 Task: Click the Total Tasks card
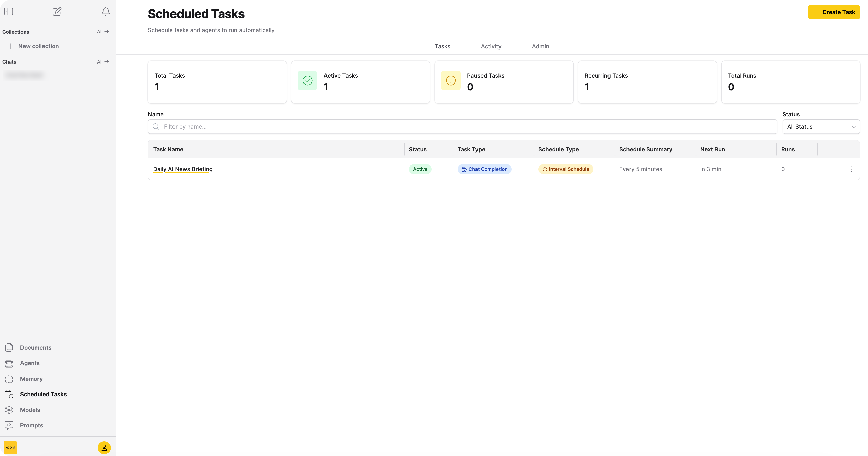point(217,82)
